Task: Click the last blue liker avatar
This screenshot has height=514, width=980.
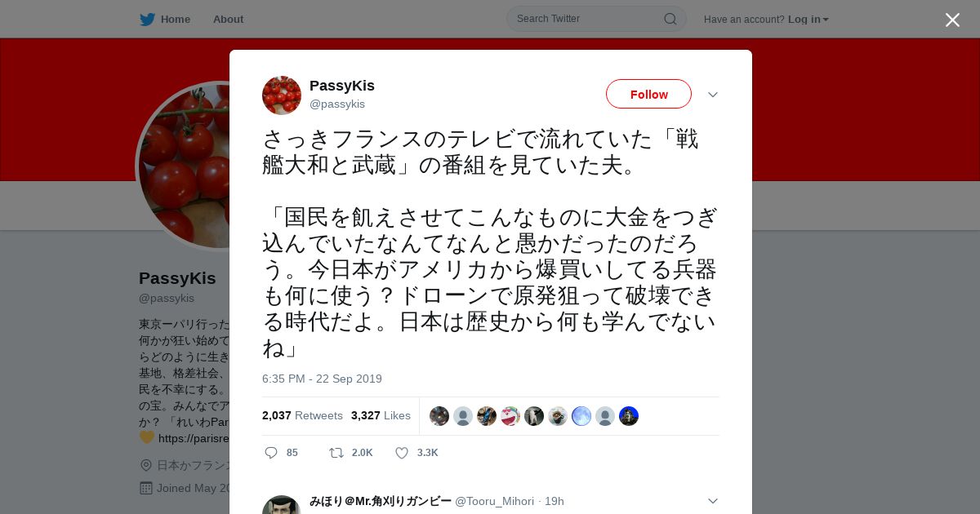Action: tap(629, 416)
